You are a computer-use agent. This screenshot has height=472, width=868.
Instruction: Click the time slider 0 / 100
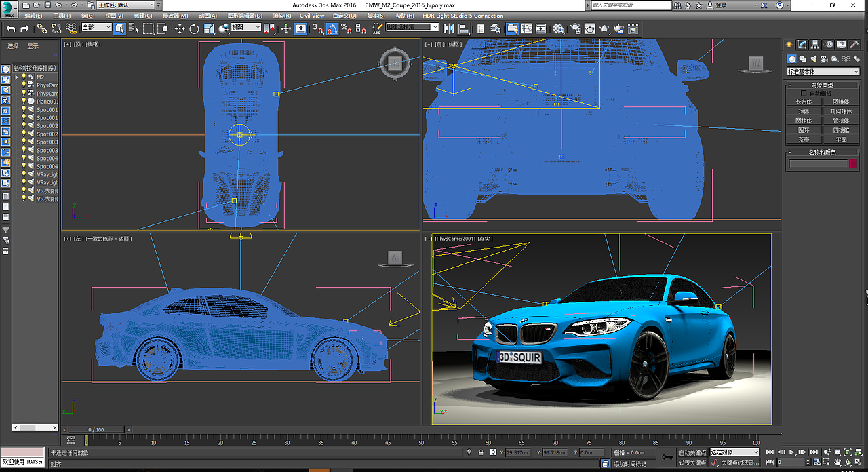tap(96, 429)
